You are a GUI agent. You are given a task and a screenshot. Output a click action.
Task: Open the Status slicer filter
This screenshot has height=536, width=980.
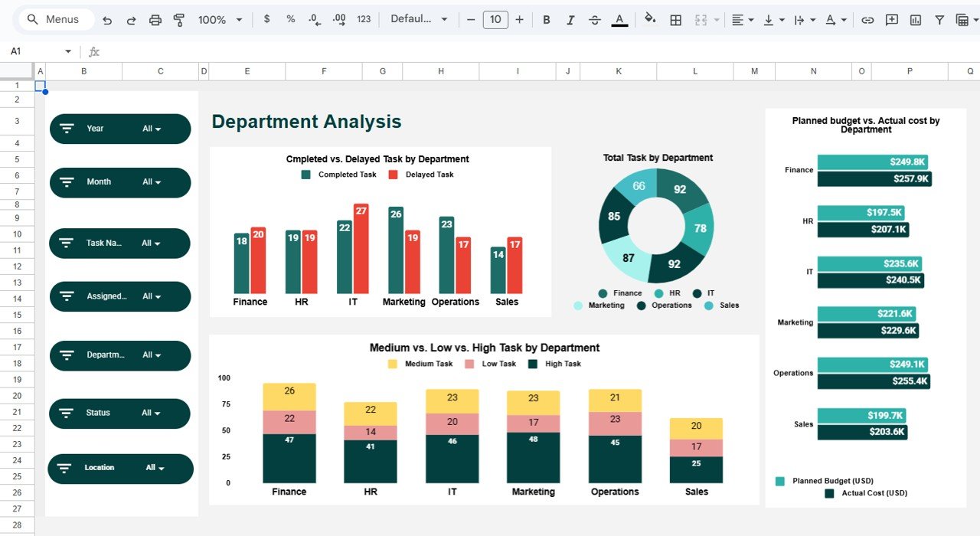[152, 413]
